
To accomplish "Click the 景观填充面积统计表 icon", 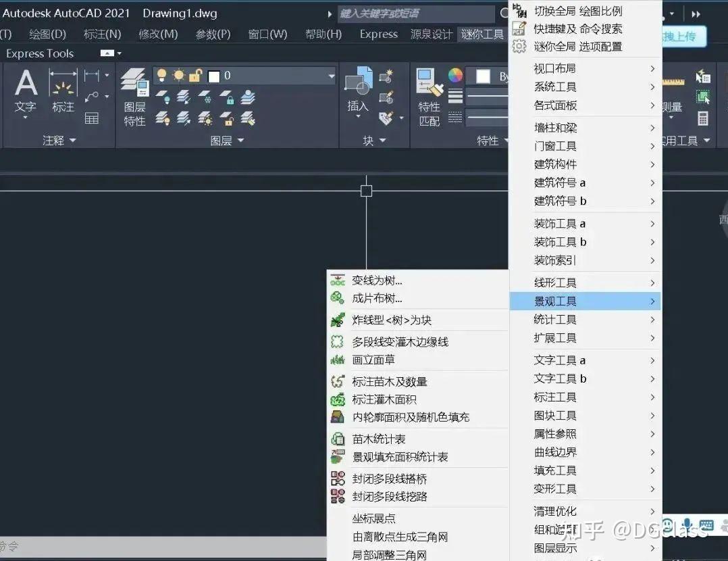I will tap(338, 456).
